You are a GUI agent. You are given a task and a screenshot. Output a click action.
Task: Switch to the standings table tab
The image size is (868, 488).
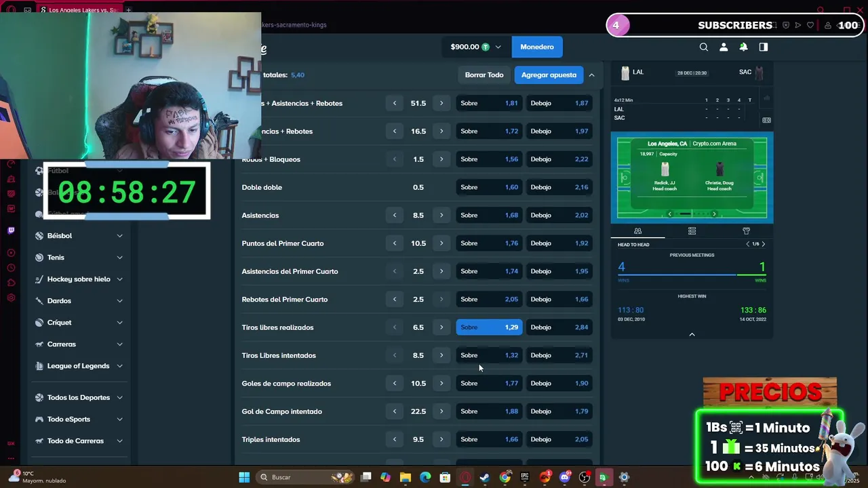pyautogui.click(x=692, y=231)
